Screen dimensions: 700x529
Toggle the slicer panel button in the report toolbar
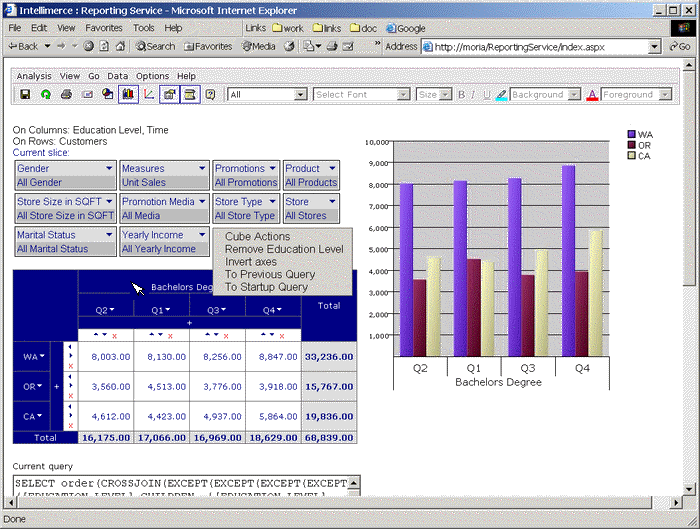(169, 94)
